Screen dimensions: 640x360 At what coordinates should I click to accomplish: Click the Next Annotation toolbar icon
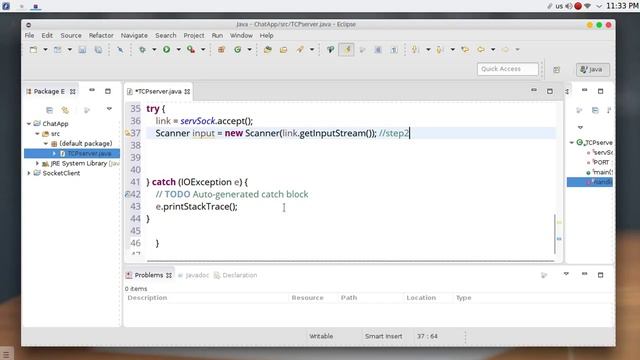[x=415, y=50]
